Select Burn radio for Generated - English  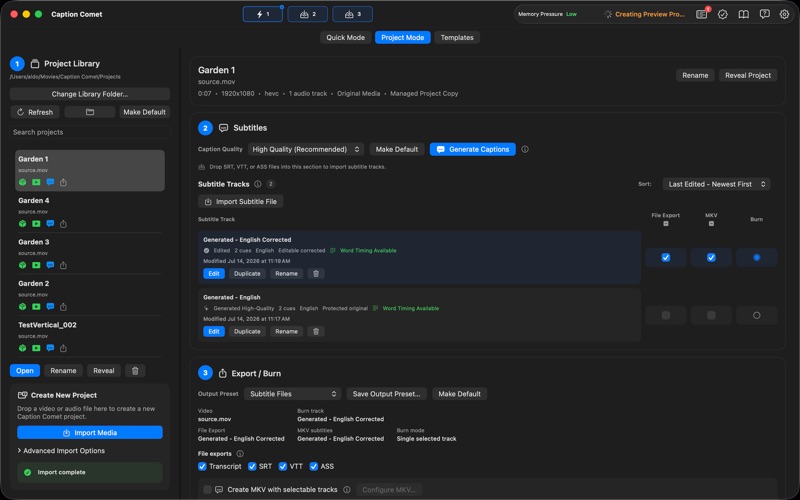pos(756,315)
